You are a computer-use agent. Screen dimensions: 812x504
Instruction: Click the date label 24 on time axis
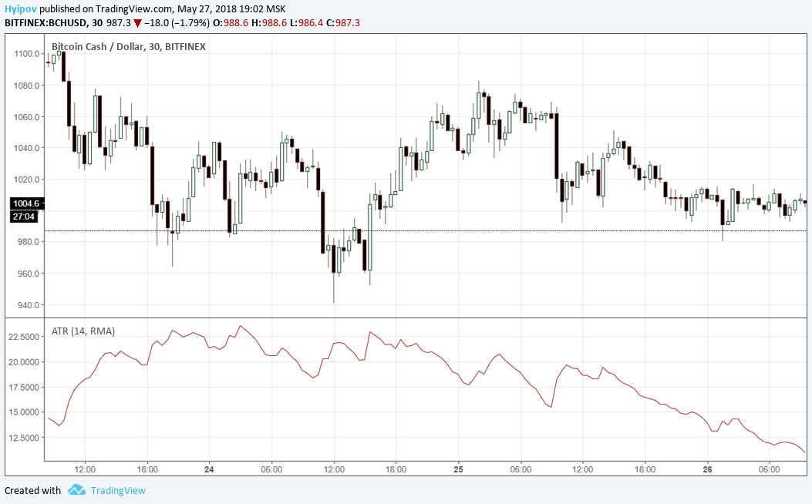pos(209,469)
